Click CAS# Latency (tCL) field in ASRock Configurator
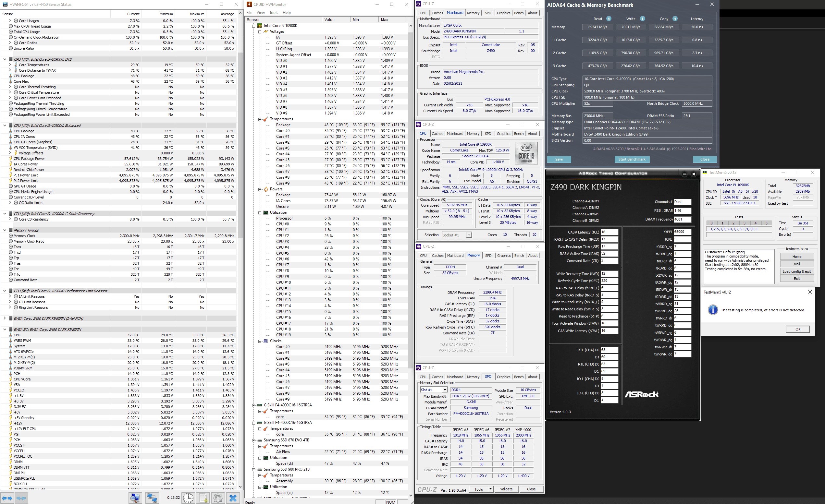Image resolution: width=825 pixels, height=504 pixels. click(609, 232)
